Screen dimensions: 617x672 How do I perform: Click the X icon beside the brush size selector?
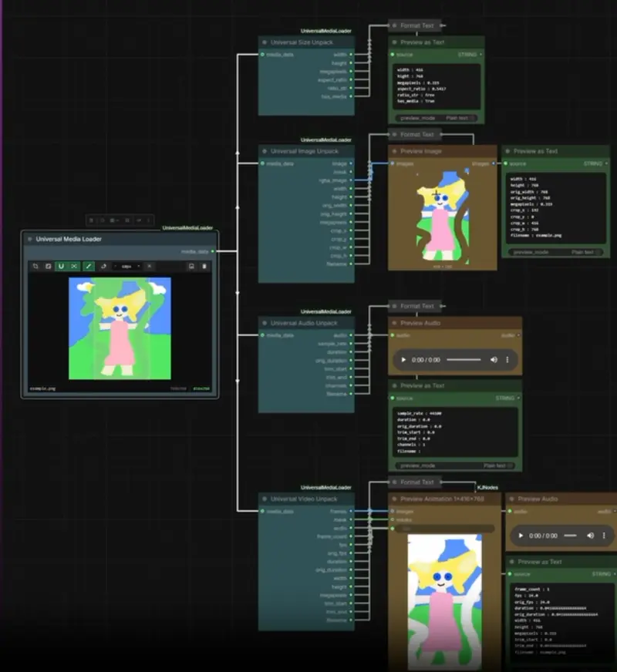(149, 266)
